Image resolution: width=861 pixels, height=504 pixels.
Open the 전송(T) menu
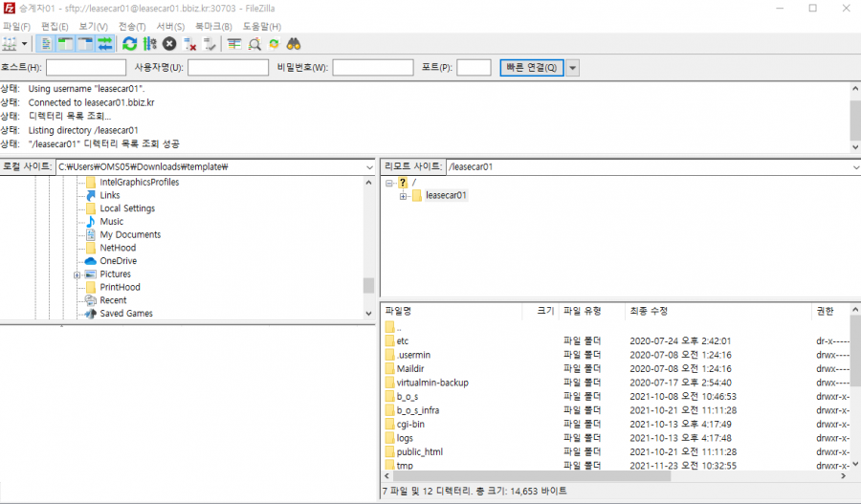point(131,26)
